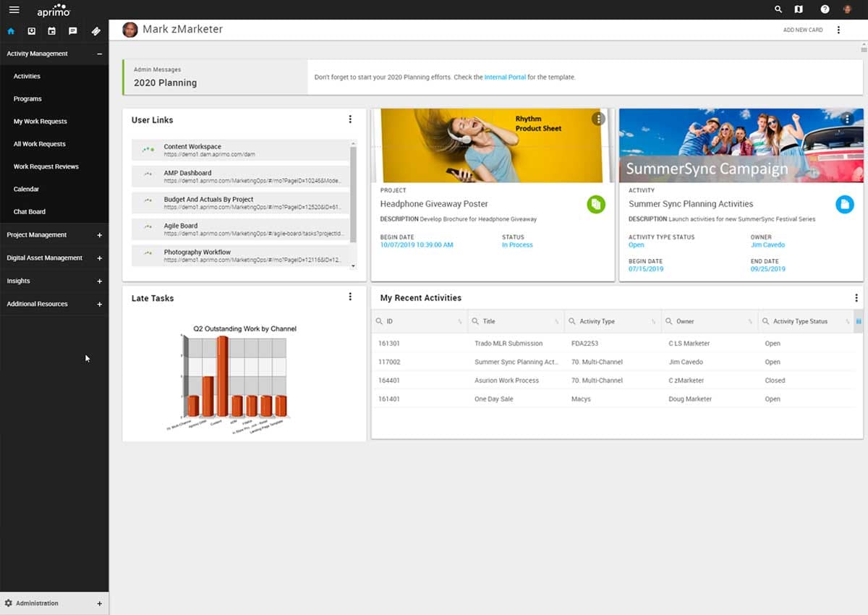Click Mark zMarketer's profile avatar
The width and height of the screenshot is (868, 615).
click(x=129, y=29)
